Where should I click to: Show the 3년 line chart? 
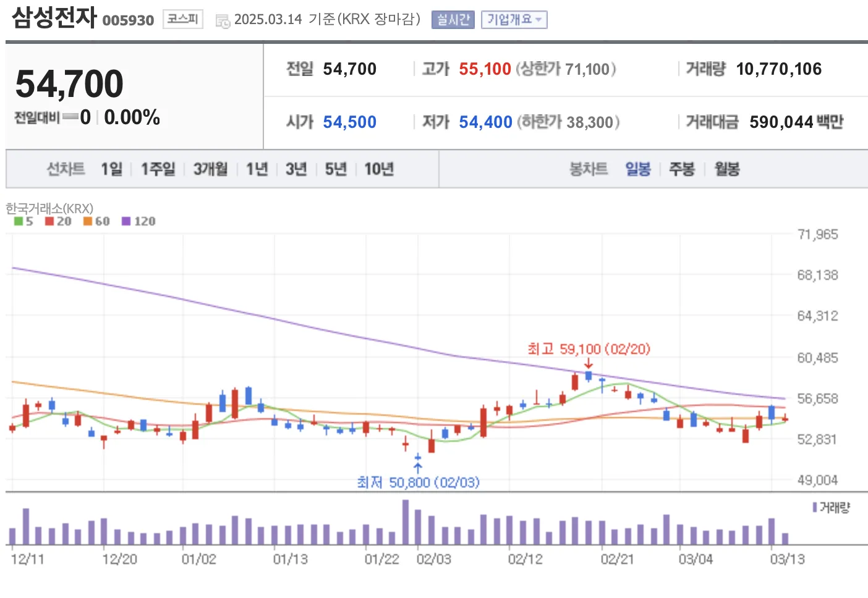pos(296,169)
